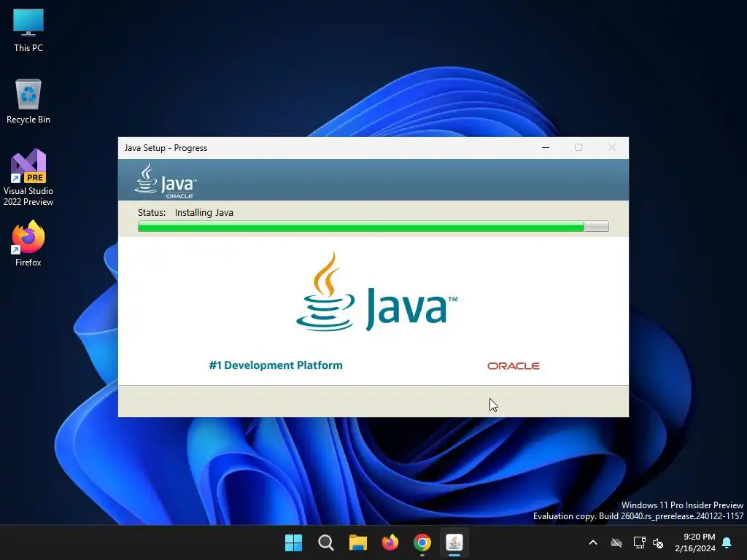Launch Firefox from the taskbar
The height and width of the screenshot is (560, 747).
[390, 542]
